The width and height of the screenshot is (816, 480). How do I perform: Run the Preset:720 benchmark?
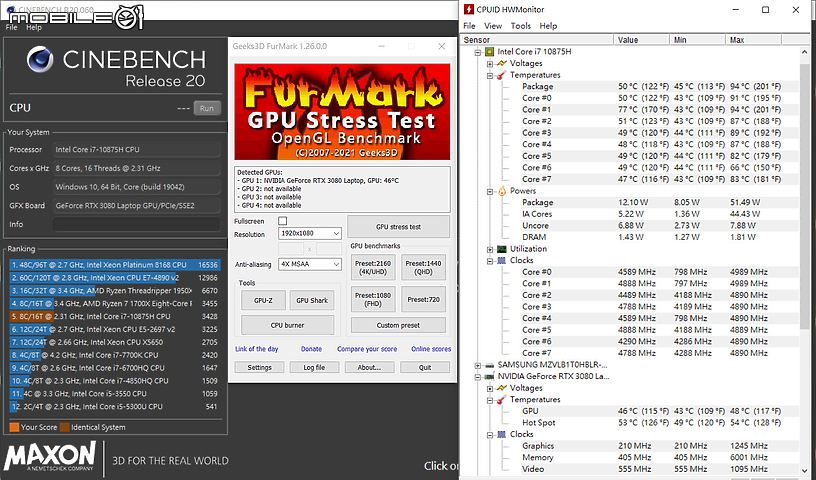pyautogui.click(x=423, y=299)
